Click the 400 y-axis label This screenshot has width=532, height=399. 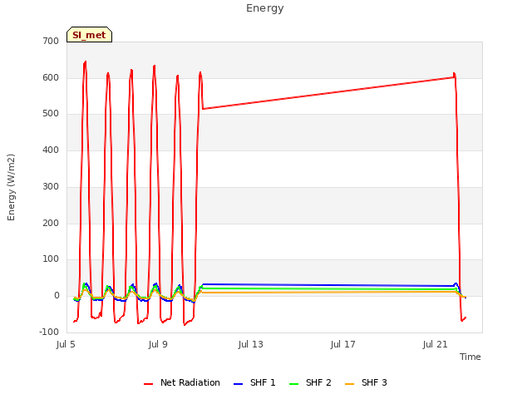pos(51,150)
